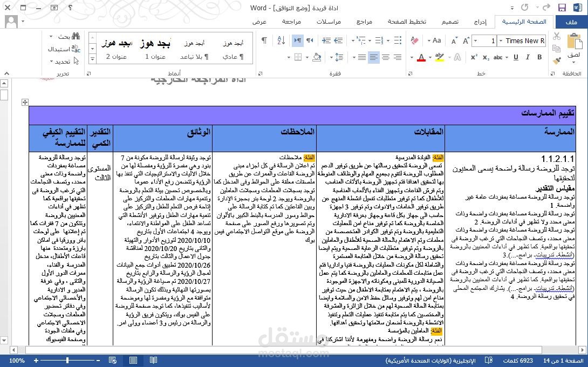
Task: Toggle Justify paragraph alignment
Action: point(362,57)
